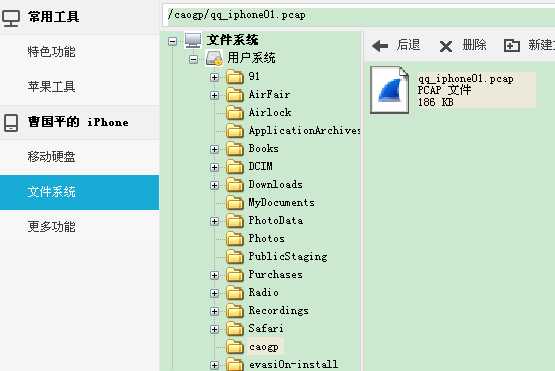
Task: Select the Airlock tree label
Action: (x=270, y=113)
